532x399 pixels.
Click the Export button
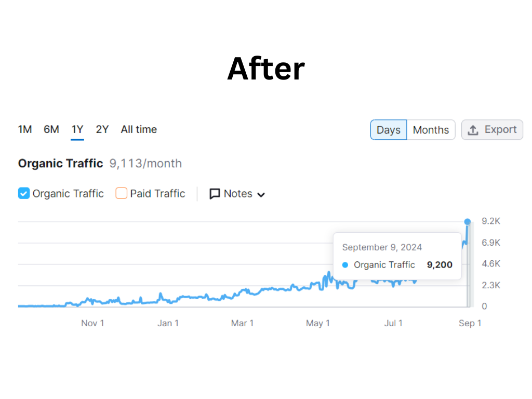492,130
